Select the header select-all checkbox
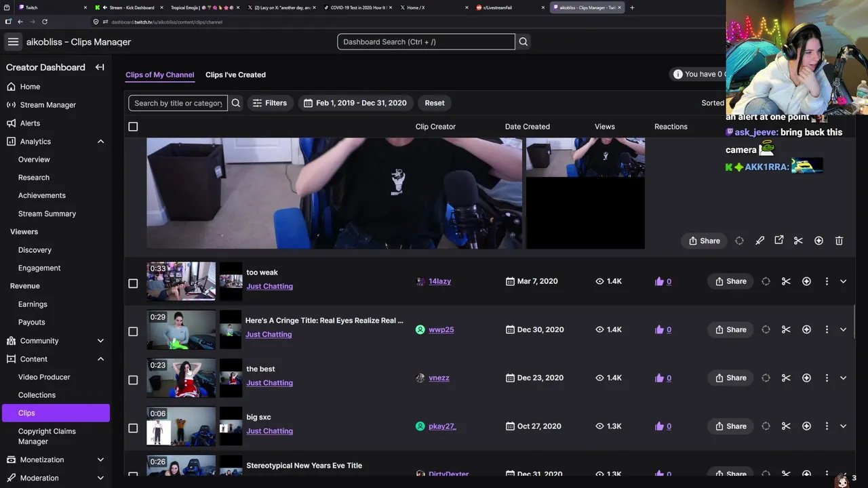868x488 pixels. pyautogui.click(x=133, y=127)
